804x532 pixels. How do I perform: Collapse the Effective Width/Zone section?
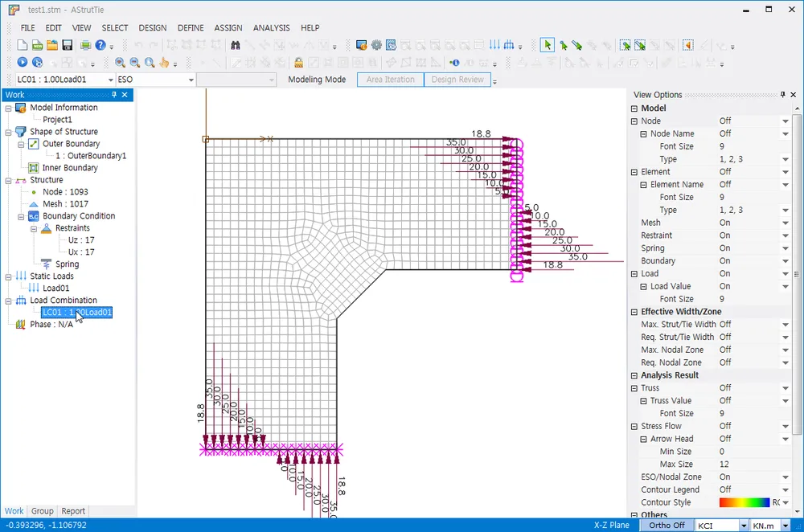click(x=634, y=312)
